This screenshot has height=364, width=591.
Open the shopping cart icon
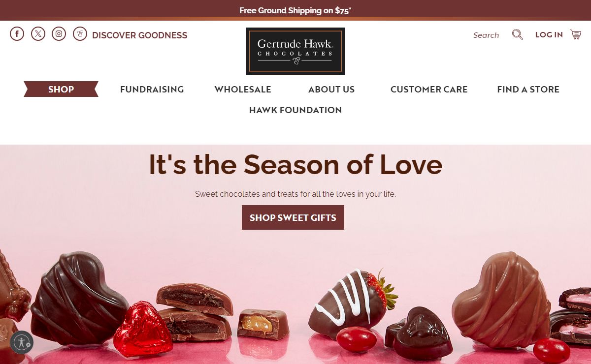(x=576, y=34)
